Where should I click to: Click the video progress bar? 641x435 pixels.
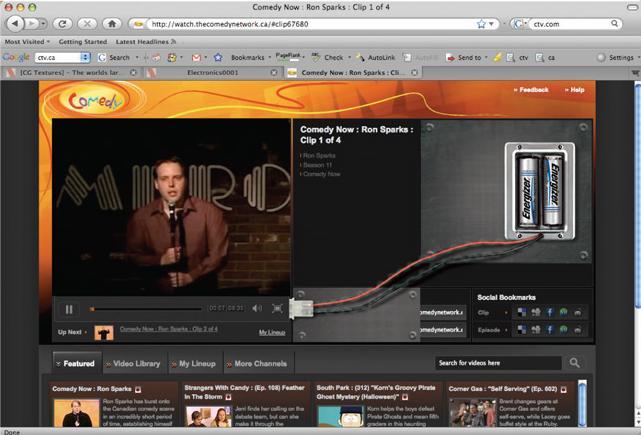[146, 309]
